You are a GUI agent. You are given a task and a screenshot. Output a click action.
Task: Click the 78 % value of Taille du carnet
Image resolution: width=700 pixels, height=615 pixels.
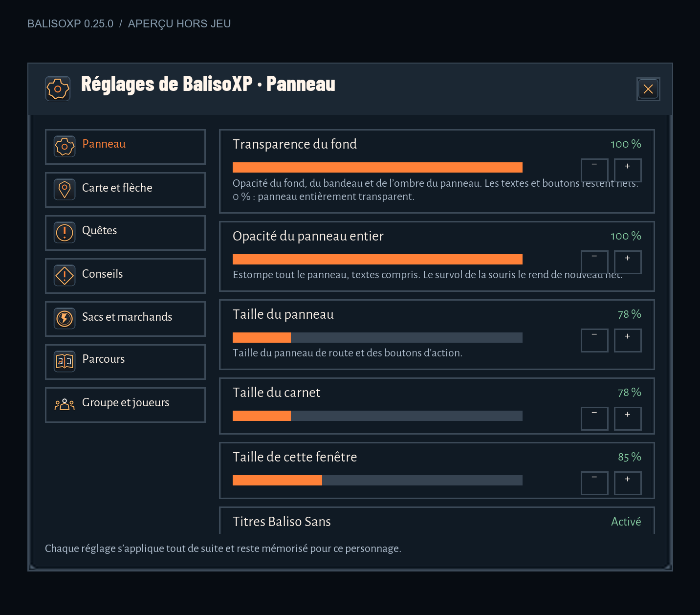(x=630, y=393)
